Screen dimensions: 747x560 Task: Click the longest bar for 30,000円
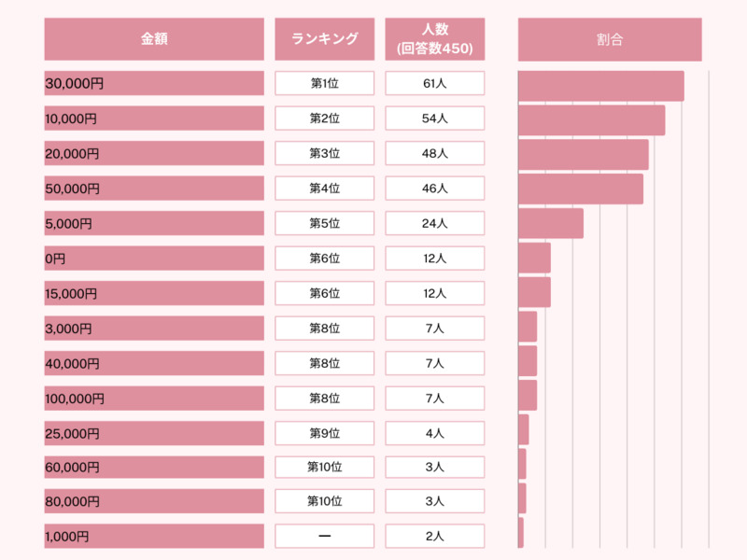coord(601,86)
